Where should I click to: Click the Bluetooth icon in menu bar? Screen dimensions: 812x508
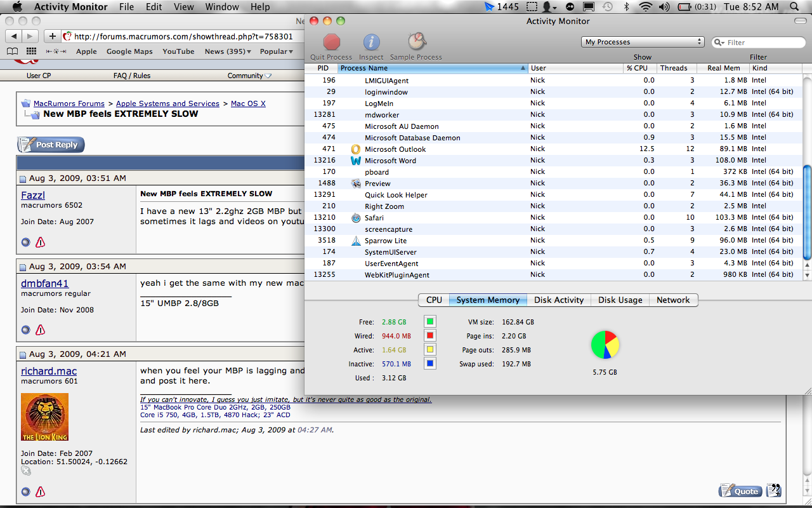click(x=627, y=7)
